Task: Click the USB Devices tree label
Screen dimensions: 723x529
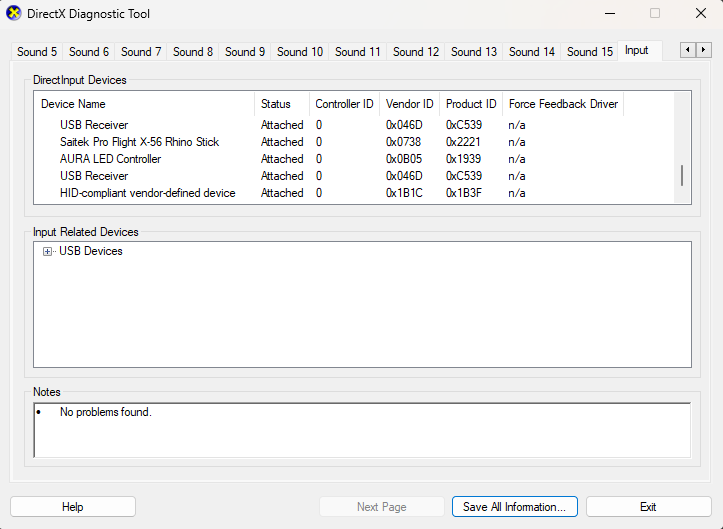Action: [91, 251]
